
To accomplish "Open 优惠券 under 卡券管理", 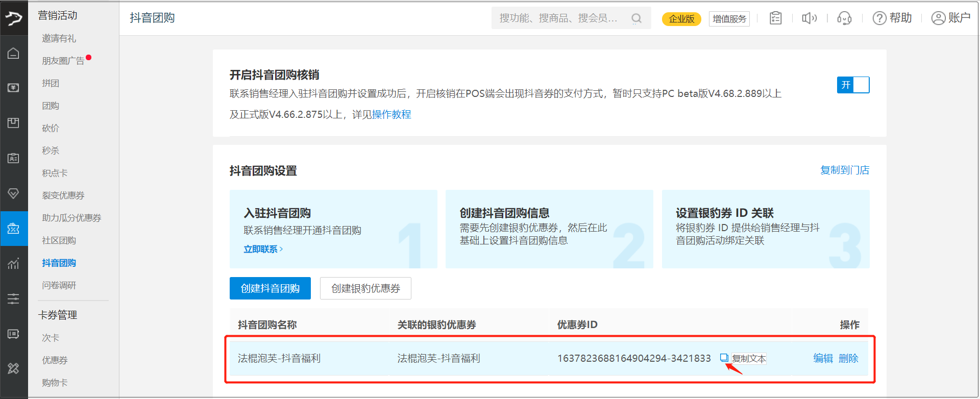I will tap(55, 360).
